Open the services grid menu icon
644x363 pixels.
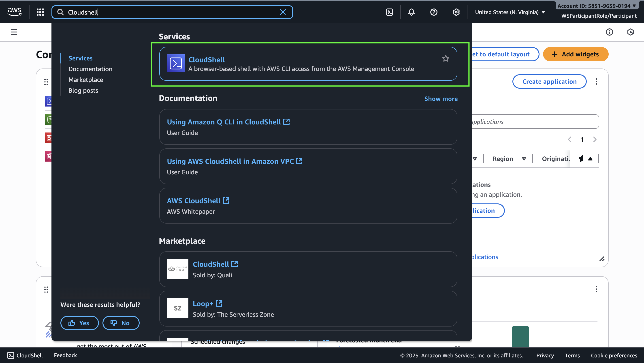coord(40,12)
